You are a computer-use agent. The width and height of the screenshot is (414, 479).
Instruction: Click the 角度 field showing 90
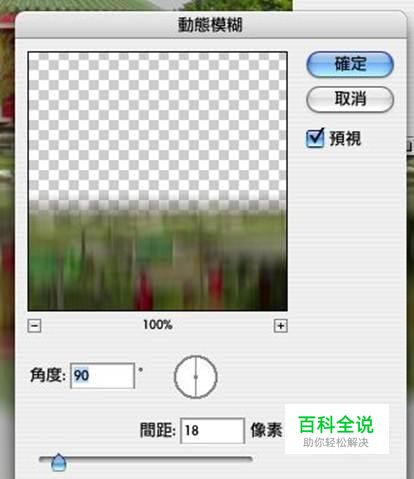103,376
